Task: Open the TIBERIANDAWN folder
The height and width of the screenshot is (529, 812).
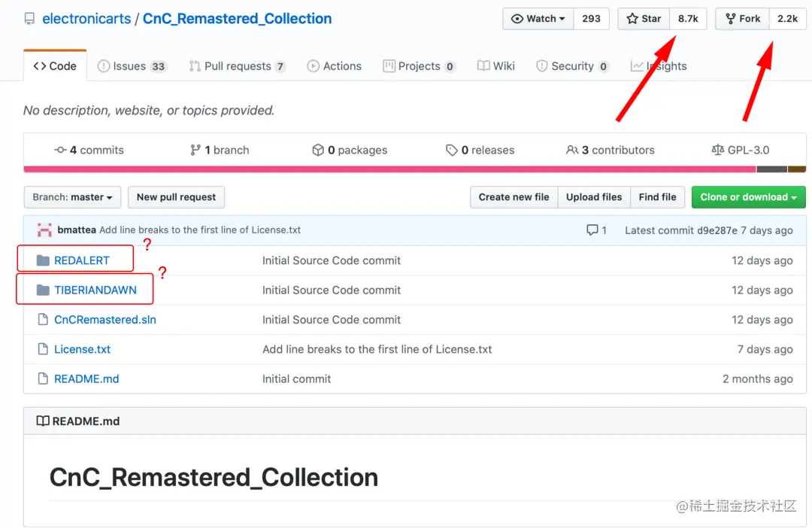Action: (x=95, y=290)
